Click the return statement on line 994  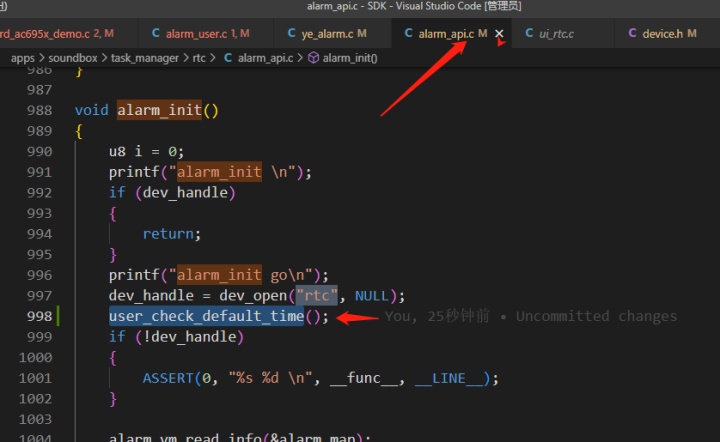pos(168,234)
